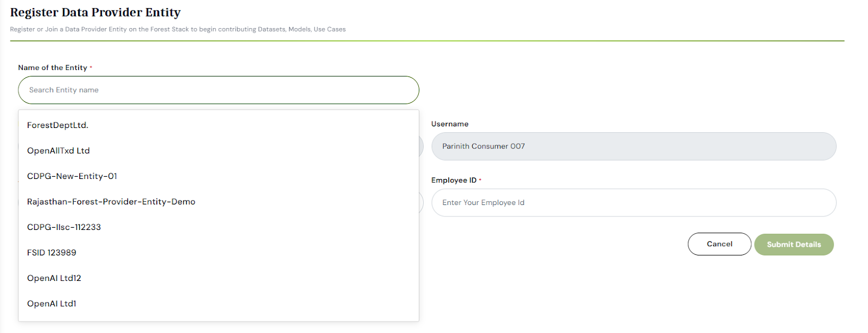Image resolution: width=868 pixels, height=333 pixels.
Task: Click the Search Entity name field
Action: click(218, 90)
